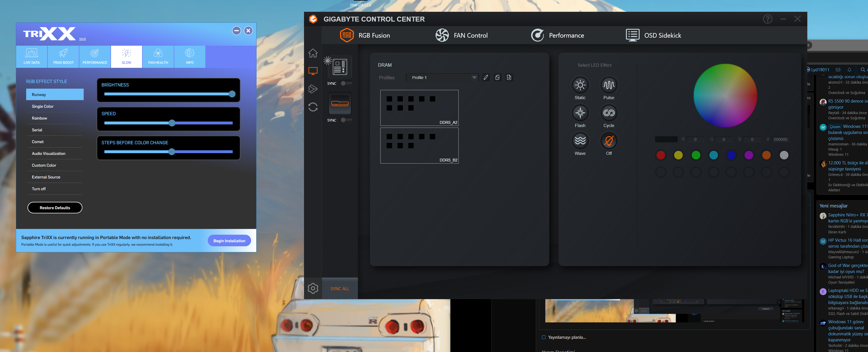The image size is (868, 352).
Task: Toggle the motherboard SYNC switch
Action: point(346,83)
